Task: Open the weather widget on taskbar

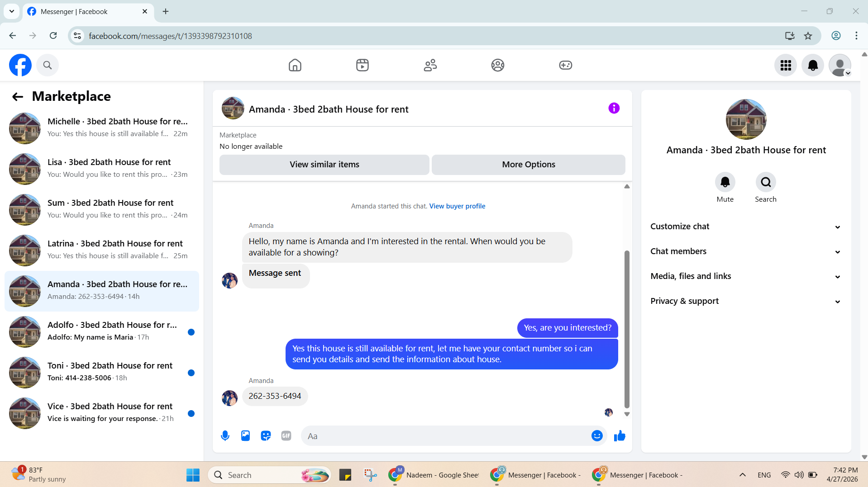Action: point(38,475)
